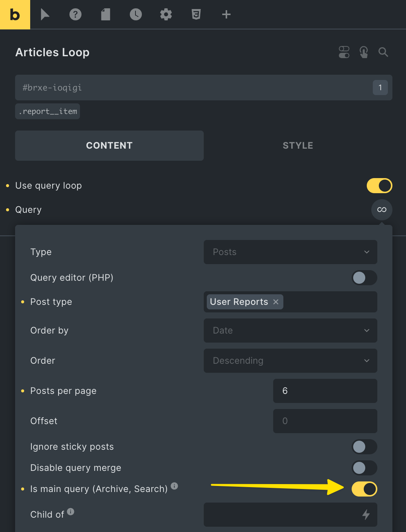Open search via the magnifier icon

click(x=383, y=52)
